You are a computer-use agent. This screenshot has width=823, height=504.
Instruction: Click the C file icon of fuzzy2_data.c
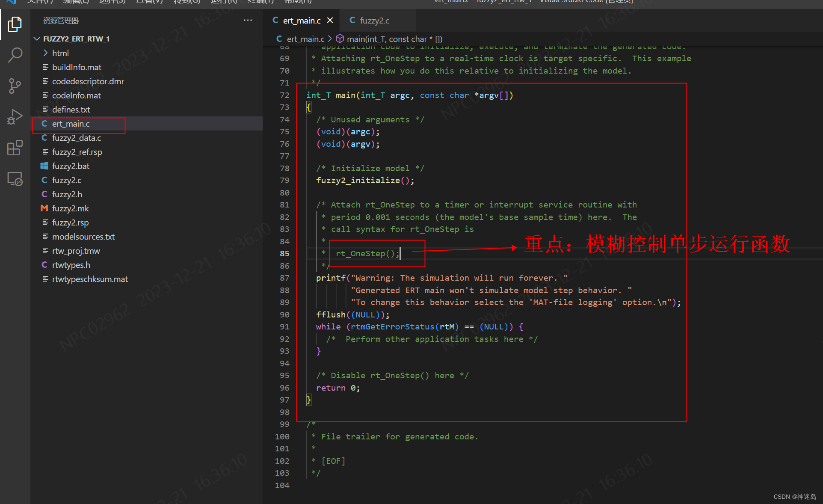tap(44, 138)
